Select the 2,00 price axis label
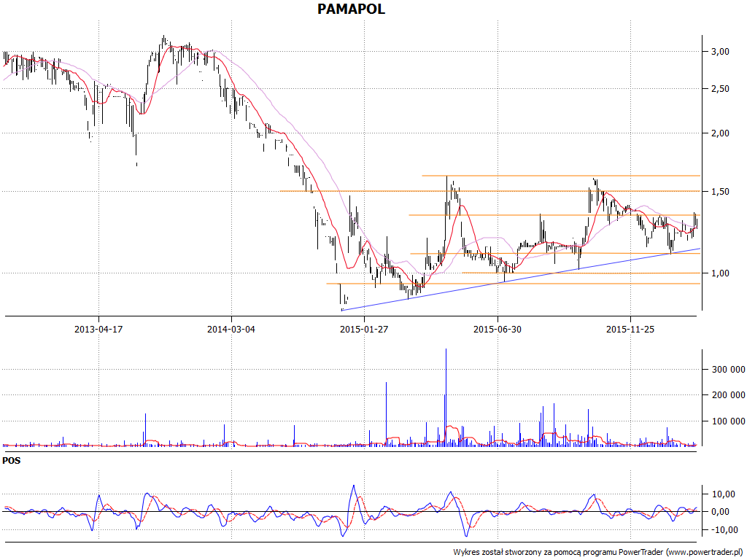This screenshot has height=560, width=747. 720,133
